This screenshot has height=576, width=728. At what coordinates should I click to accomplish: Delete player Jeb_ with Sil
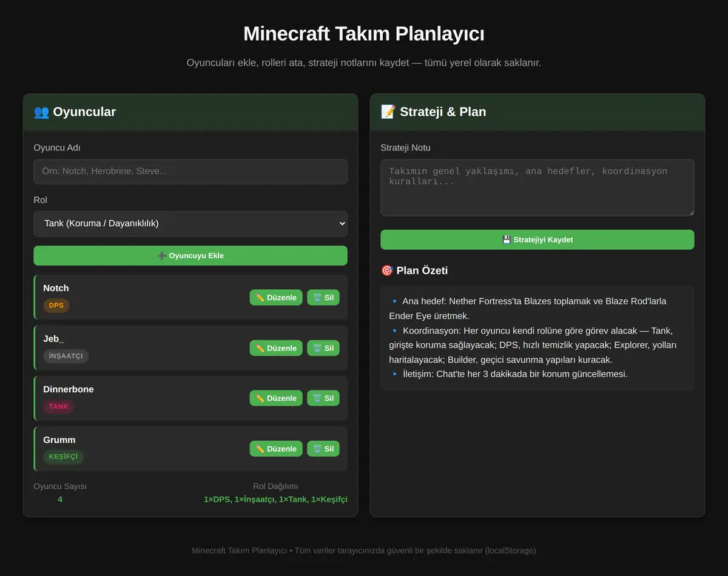pyautogui.click(x=323, y=348)
